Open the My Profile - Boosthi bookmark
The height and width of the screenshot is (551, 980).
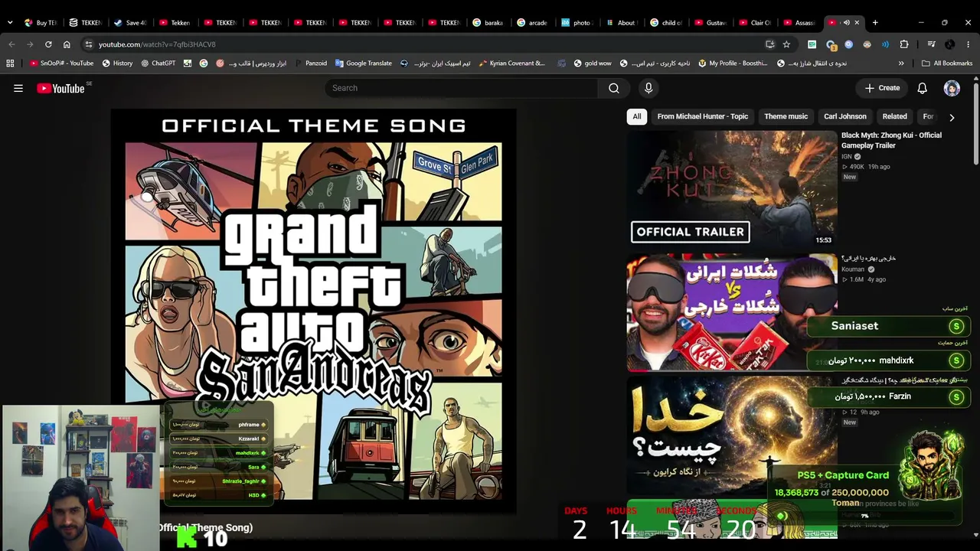[x=733, y=64]
